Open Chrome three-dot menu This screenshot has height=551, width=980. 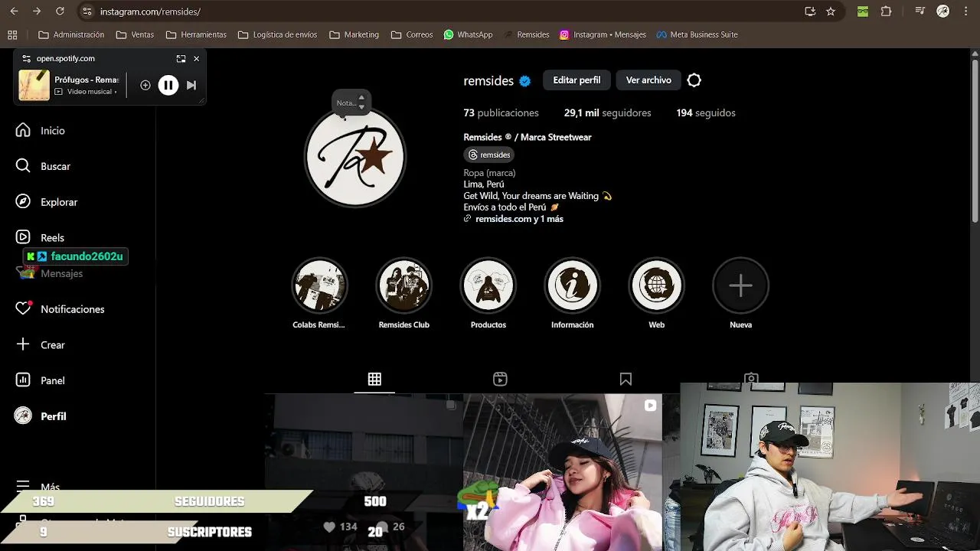pos(966,11)
